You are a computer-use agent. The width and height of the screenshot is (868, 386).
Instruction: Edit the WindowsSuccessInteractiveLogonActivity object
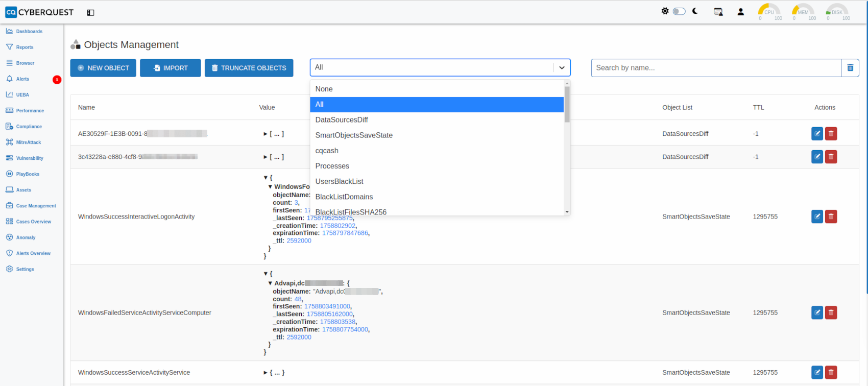(x=817, y=216)
